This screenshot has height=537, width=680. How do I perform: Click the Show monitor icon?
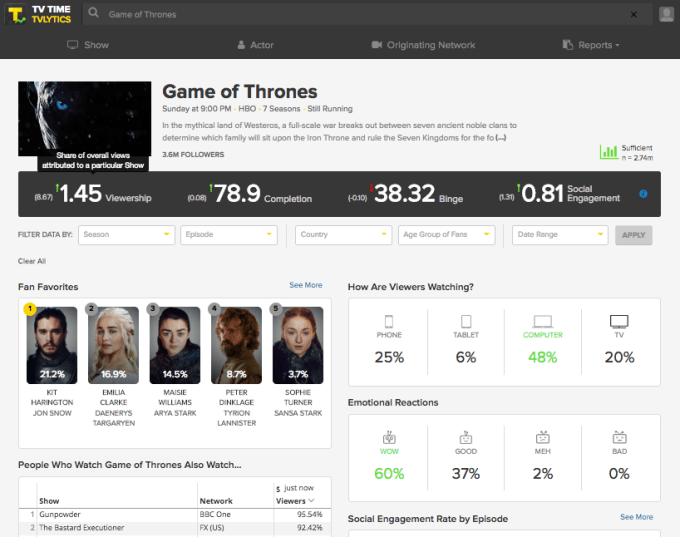[72, 45]
